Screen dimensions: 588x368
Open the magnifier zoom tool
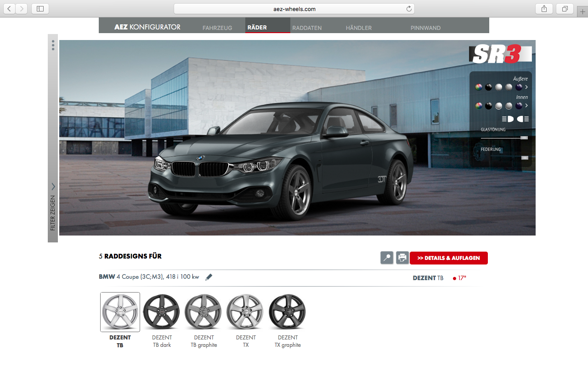[x=387, y=258]
